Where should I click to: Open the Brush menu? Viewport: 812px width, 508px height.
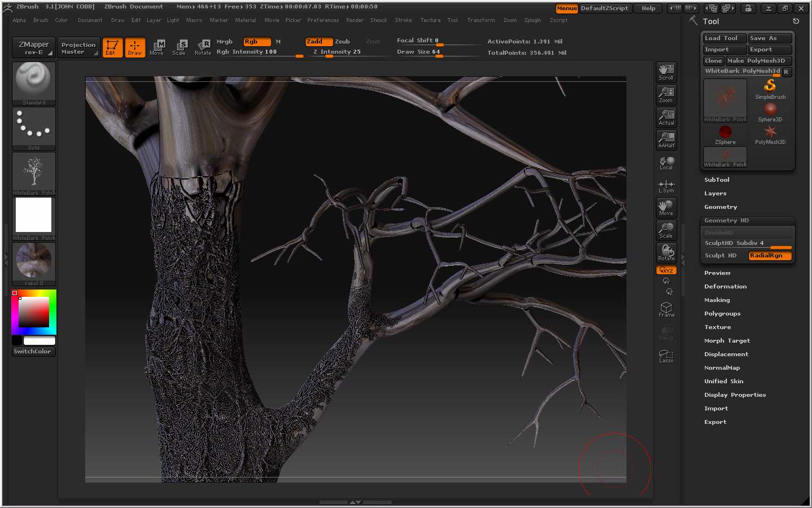[x=41, y=20]
